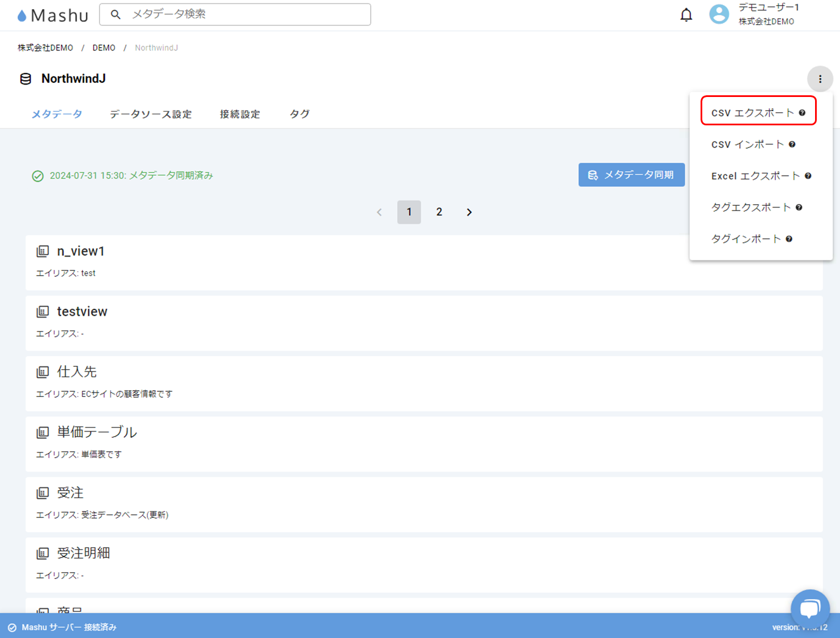
Task: Click the Mashu logo
Action: pos(53,15)
